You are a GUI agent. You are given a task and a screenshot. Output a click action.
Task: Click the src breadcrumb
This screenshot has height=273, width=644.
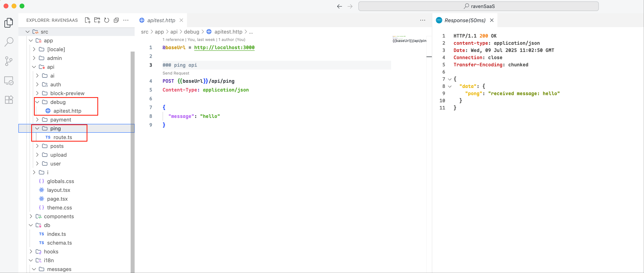coord(145,32)
